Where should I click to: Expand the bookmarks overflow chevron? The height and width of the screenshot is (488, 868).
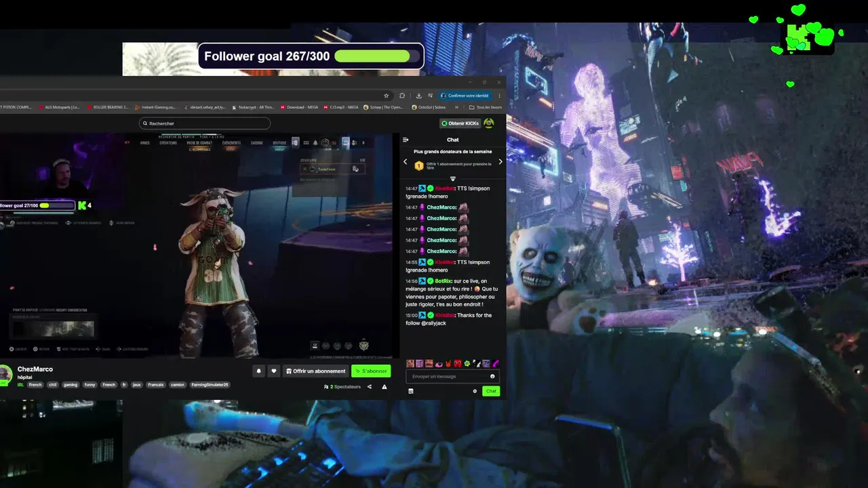(x=456, y=107)
